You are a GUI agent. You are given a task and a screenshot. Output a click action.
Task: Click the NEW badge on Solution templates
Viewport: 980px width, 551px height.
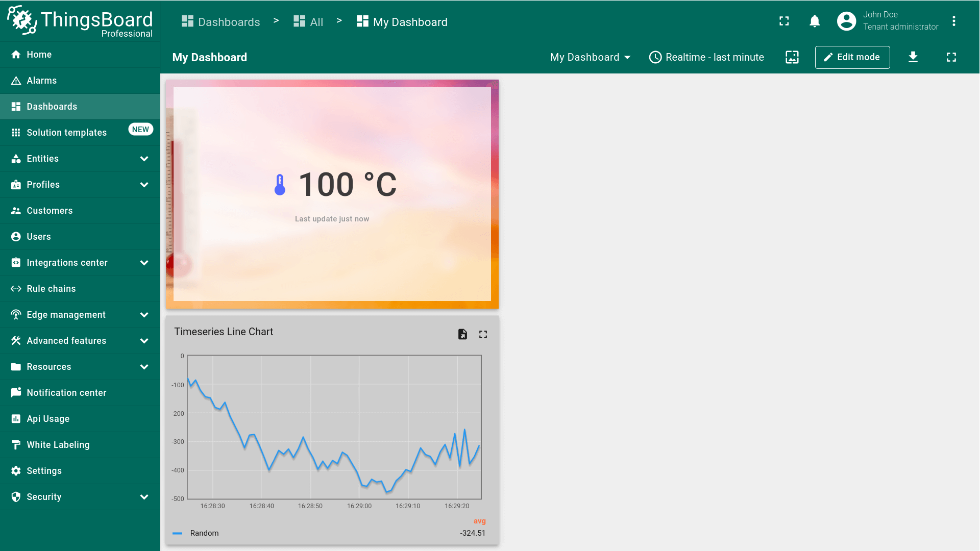(x=140, y=130)
